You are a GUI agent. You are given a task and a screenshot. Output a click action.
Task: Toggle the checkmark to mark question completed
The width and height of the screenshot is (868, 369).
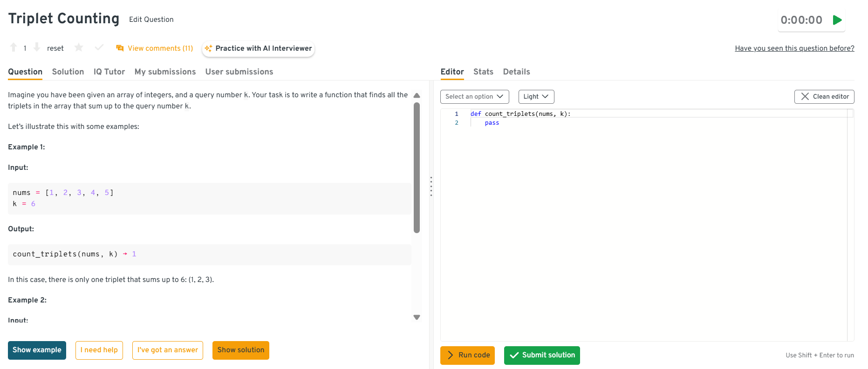(x=99, y=47)
